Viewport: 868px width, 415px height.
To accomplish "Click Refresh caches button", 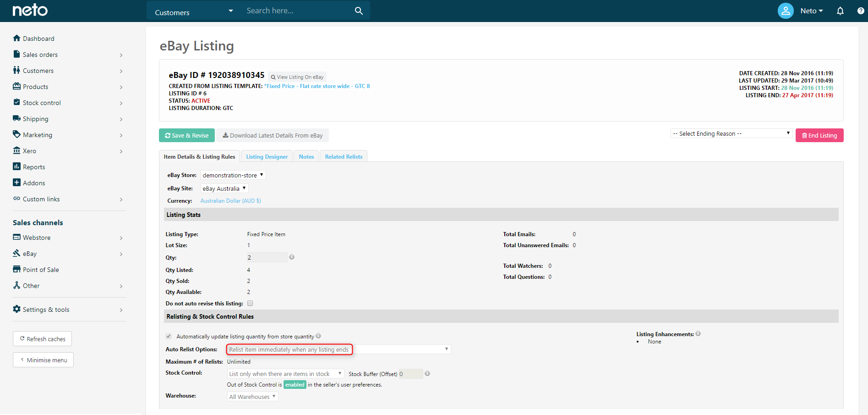I will point(42,339).
